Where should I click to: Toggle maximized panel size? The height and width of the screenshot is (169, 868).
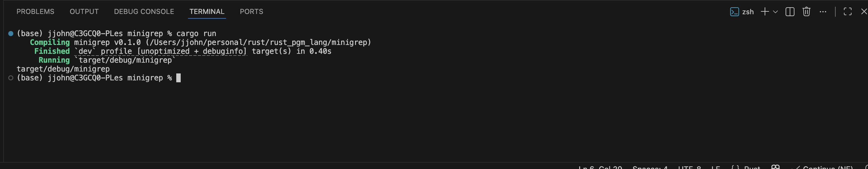pyautogui.click(x=847, y=12)
